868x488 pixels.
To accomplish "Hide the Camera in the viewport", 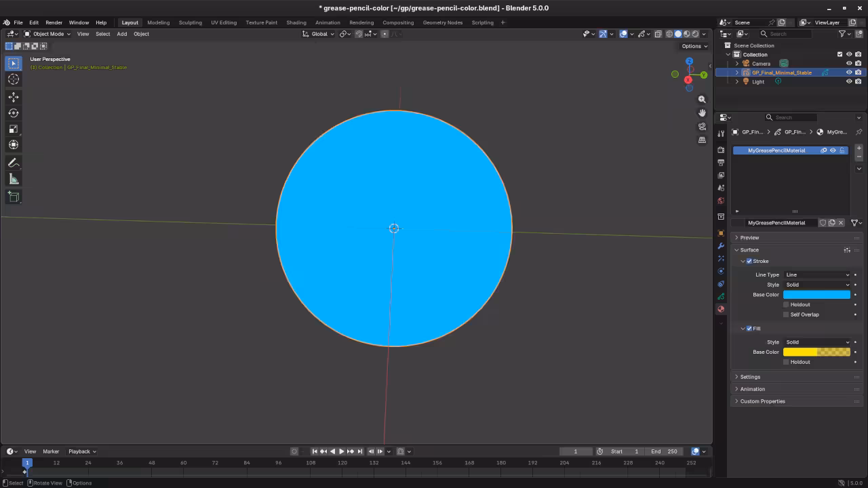I will tap(848, 63).
